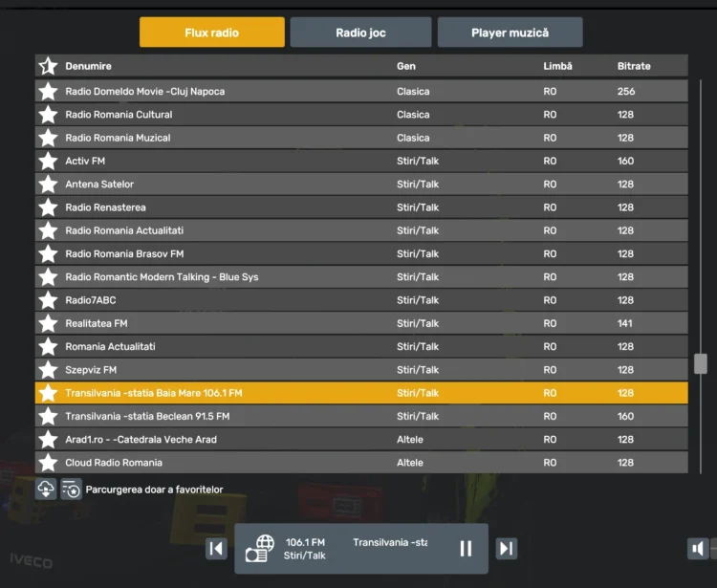Viewport: 717px width, 588px height.
Task: Select station Radio Romania Muzical
Action: pos(361,138)
